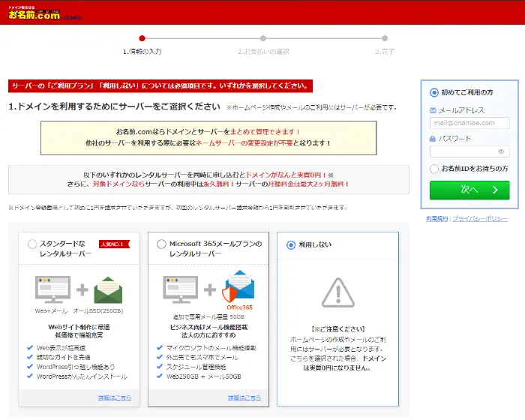Select Microsoft 365メールプラン radio option
Image resolution: width=525 pixels, height=420 pixels.
tap(161, 244)
